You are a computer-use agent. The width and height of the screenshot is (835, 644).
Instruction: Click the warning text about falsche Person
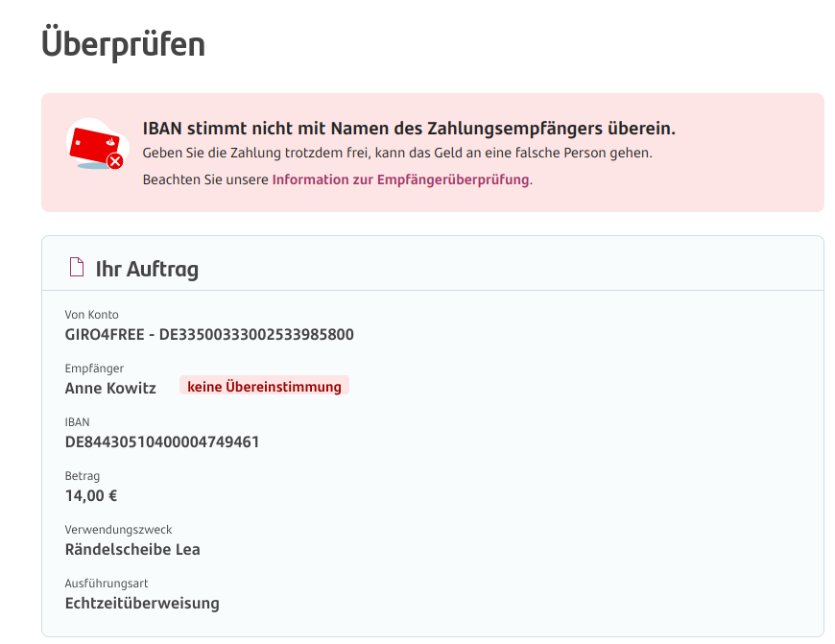[396, 153]
